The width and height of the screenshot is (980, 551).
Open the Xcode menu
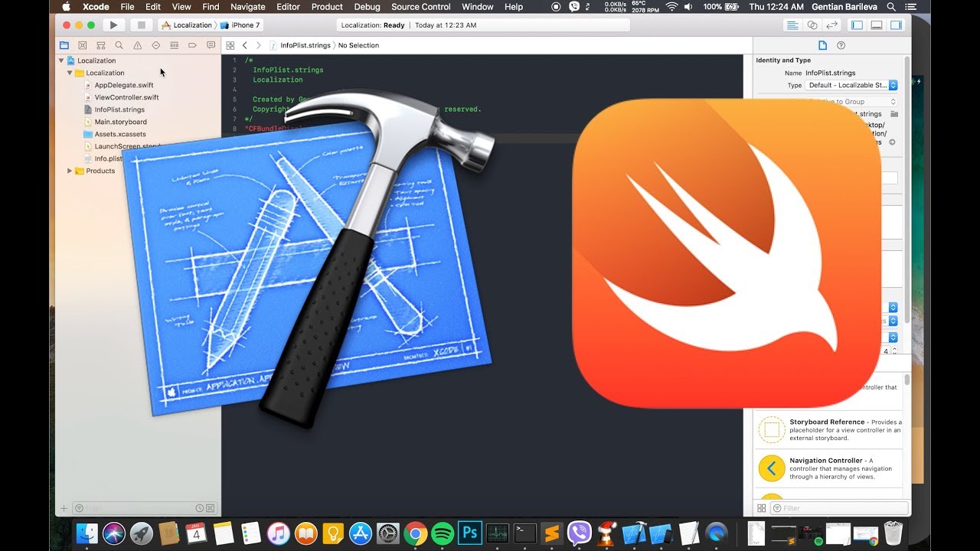coord(96,7)
